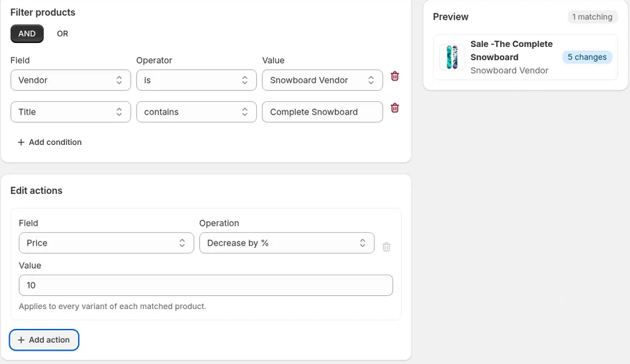Click the '1 matching' badge
The image size is (630, 364).
[x=592, y=17]
